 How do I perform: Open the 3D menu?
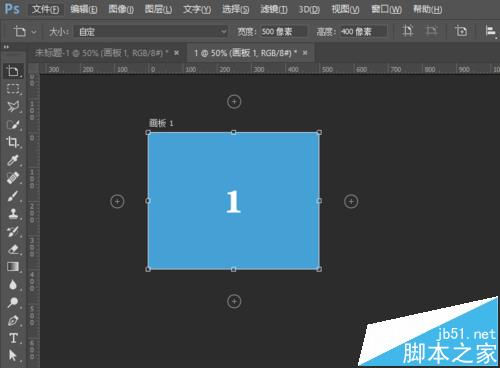309,9
